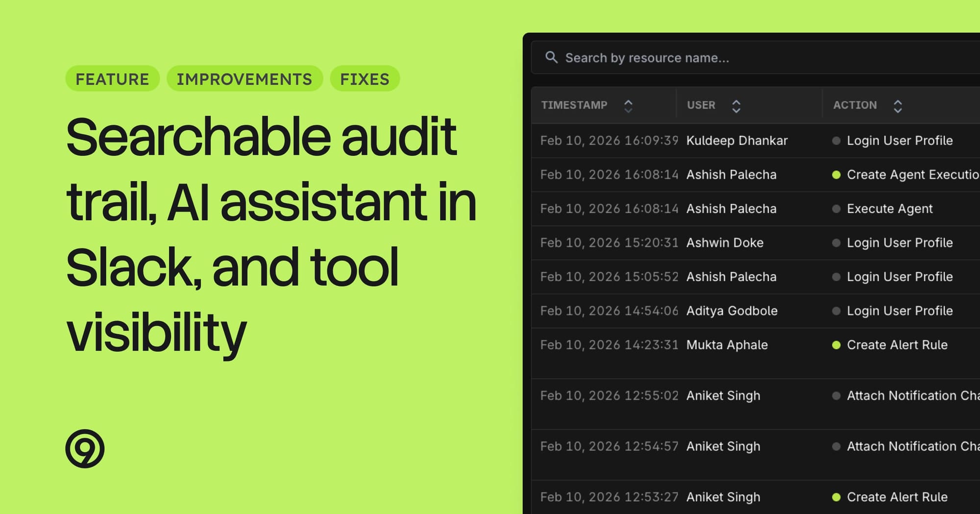The height and width of the screenshot is (514, 980).
Task: Click user name Aditya Godbole
Action: 732,310
